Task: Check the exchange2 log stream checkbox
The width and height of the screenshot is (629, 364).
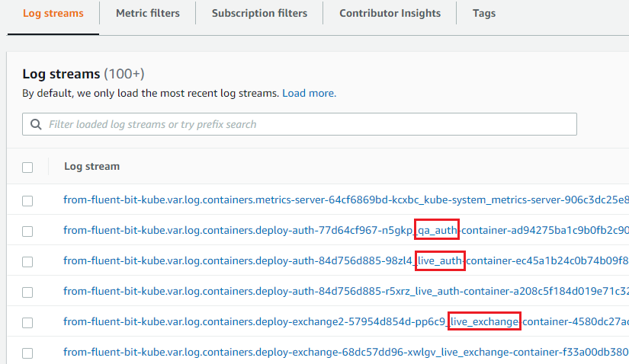Action: pyautogui.click(x=27, y=322)
